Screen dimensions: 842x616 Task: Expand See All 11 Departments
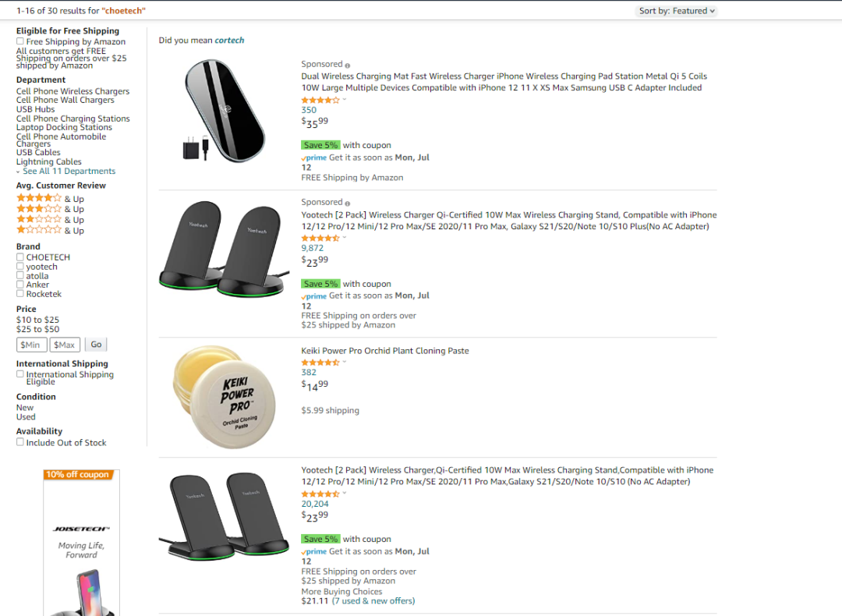click(69, 172)
